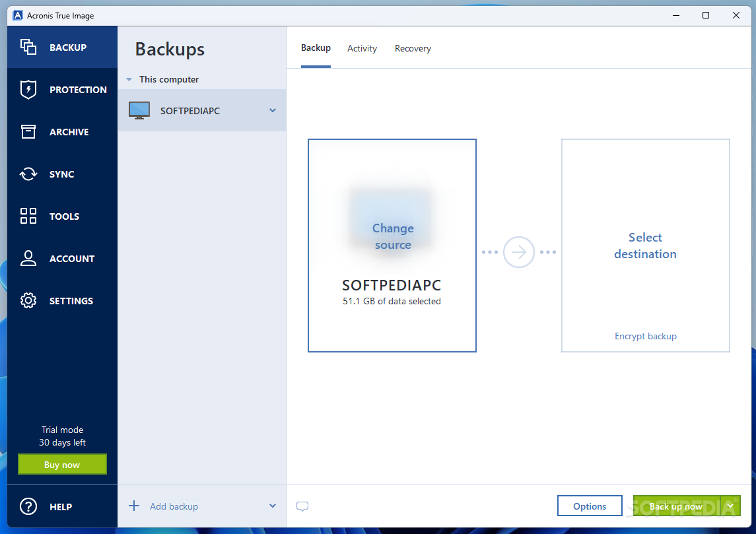756x534 pixels.
Task: Switch to the Activity tab
Action: [362, 48]
